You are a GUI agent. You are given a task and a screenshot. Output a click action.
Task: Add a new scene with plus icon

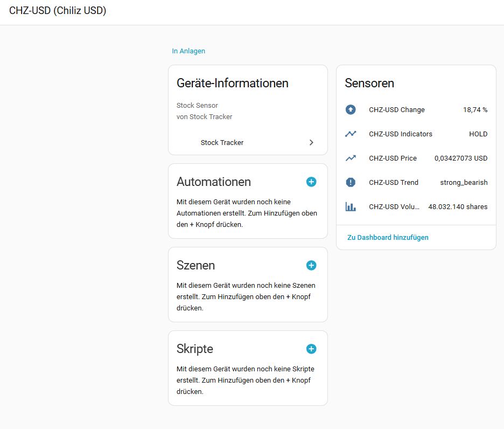point(311,266)
